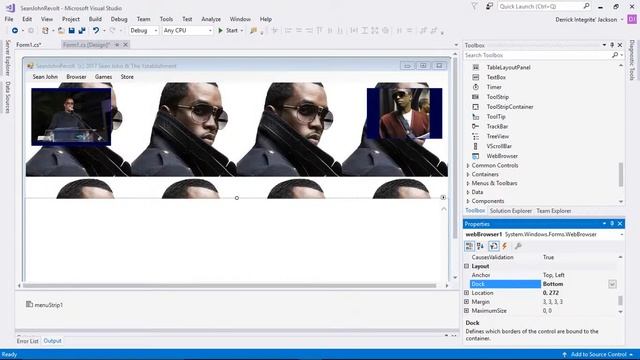Screen dimensions: 640x360
Task: Click the wrench Property Pages icon
Action: [x=518, y=246]
